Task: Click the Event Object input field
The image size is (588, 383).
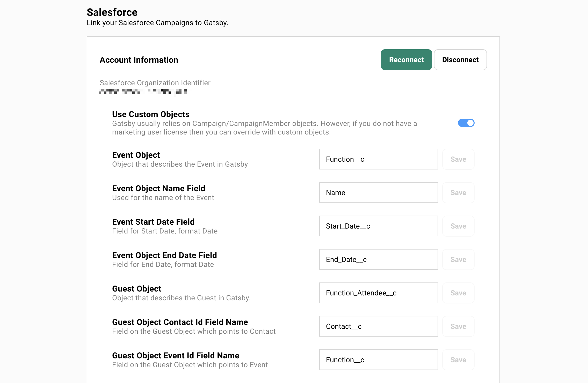Action: point(378,159)
